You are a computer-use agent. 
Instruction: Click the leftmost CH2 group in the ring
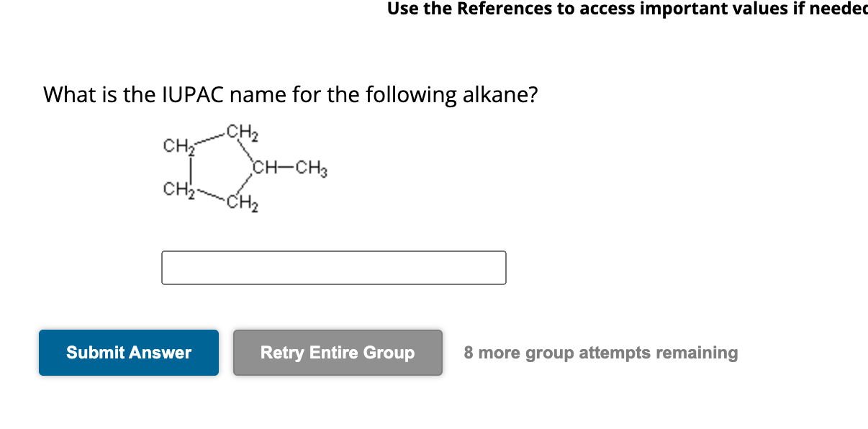(x=177, y=146)
